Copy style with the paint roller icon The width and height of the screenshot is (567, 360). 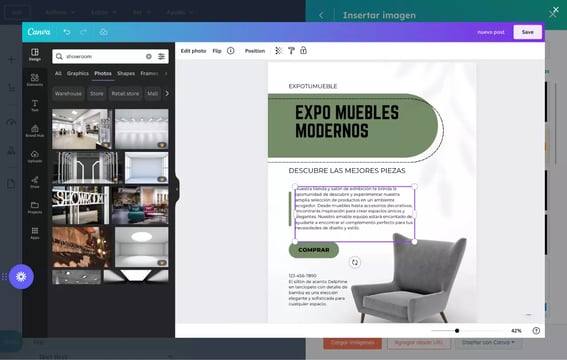click(291, 51)
